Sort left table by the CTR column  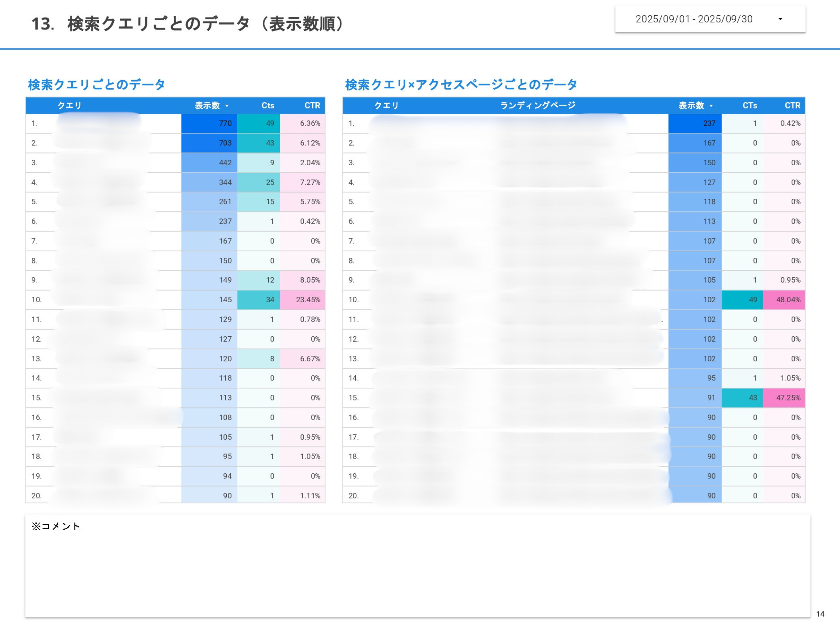pyautogui.click(x=312, y=106)
